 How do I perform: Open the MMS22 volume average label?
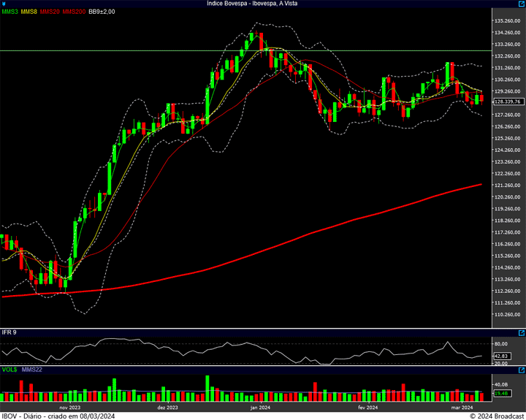point(32,370)
